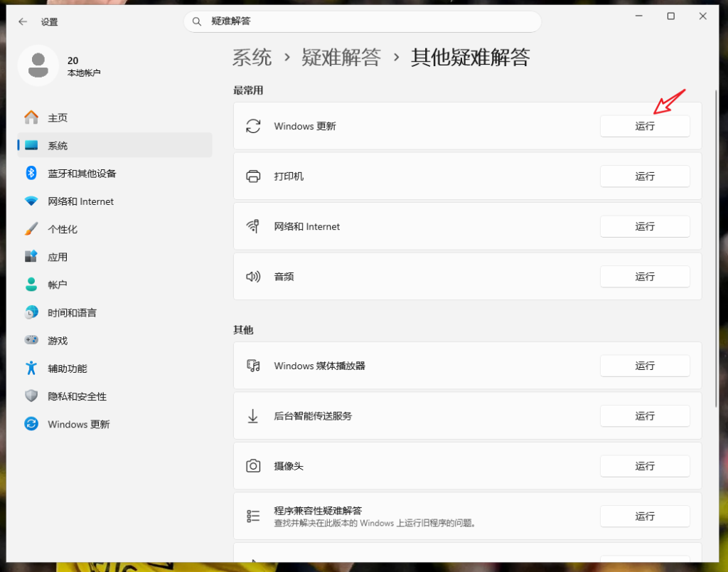This screenshot has width=728, height=572.
Task: Click the back arrow in Settings
Action: 23,22
